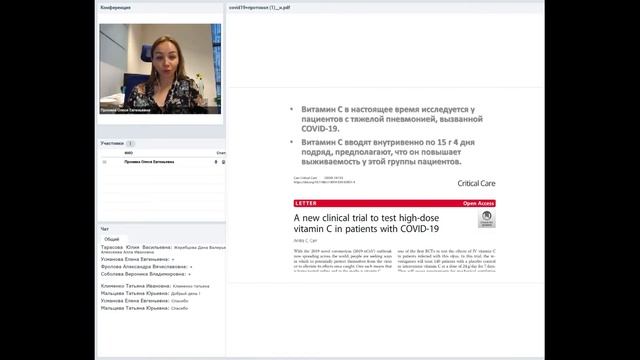
Task: Click Тарасова Юлия Васильевна's chat message
Action: (x=163, y=249)
